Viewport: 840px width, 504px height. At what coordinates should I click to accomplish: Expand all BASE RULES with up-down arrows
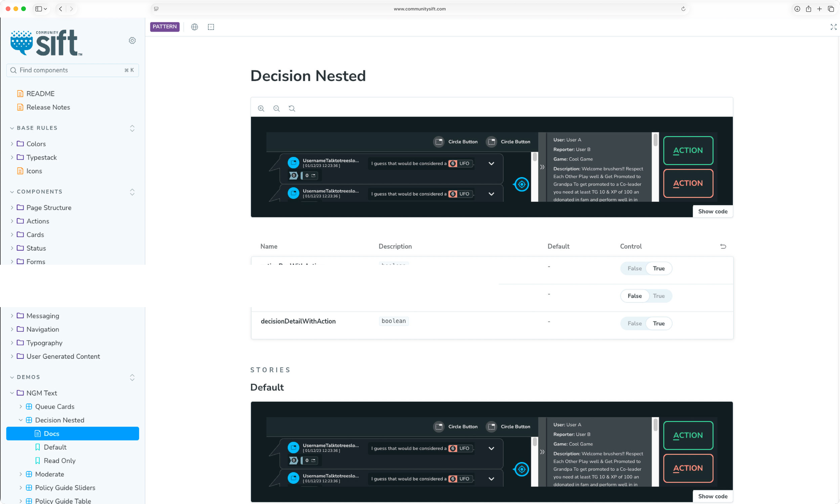tap(132, 128)
